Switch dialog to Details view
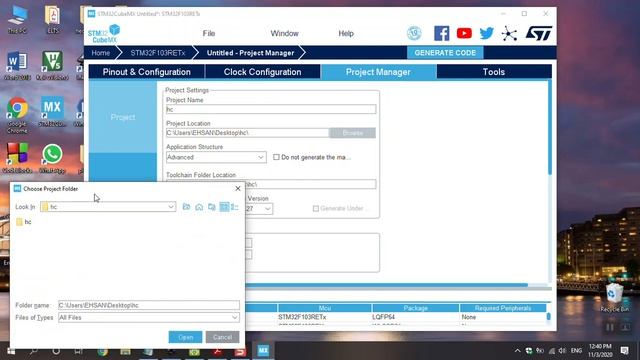This screenshot has height=360, width=640. 235,207
